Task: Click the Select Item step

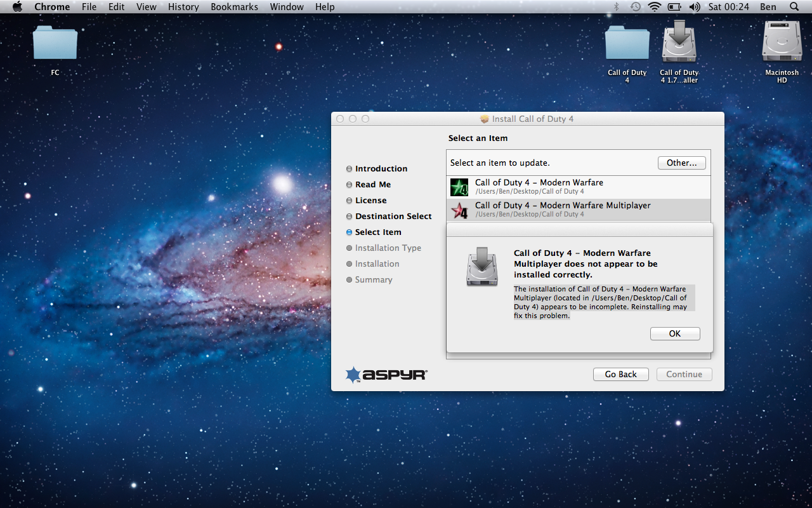Action: (378, 232)
